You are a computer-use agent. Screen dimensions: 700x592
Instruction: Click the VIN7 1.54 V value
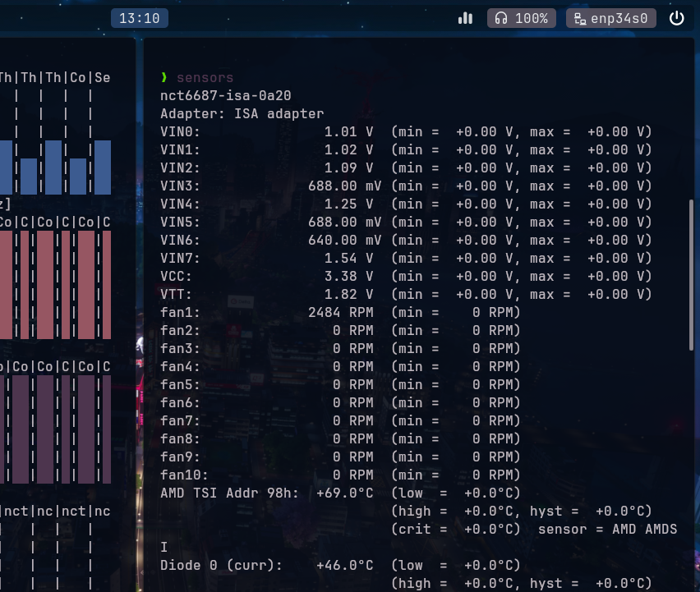(348, 259)
